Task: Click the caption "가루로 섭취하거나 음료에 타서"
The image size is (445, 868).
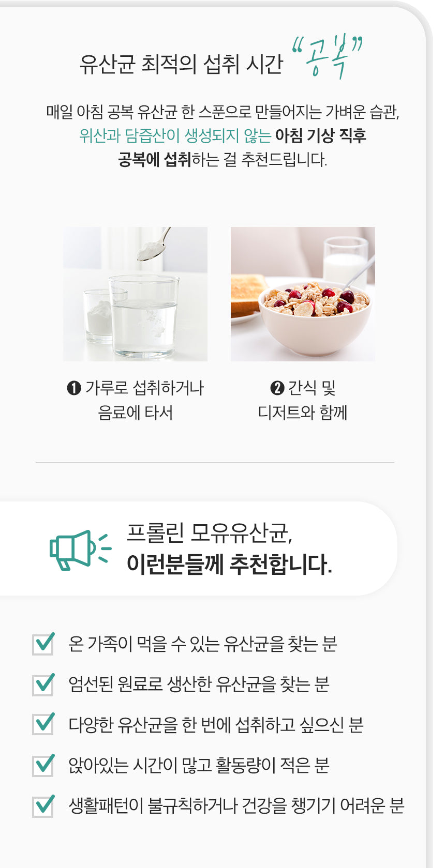Action: click(x=136, y=400)
